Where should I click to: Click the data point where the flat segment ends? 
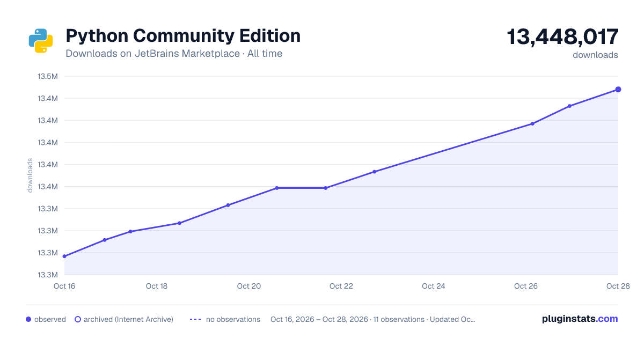[326, 188]
